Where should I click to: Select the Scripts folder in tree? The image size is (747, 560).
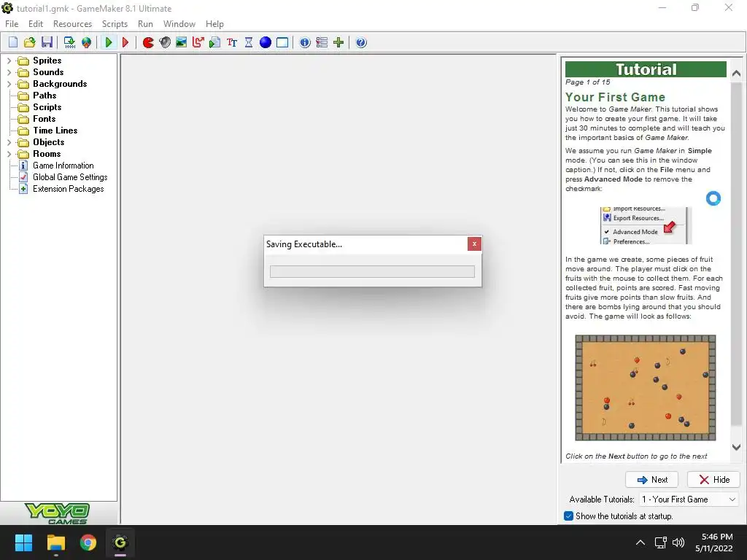pos(47,107)
